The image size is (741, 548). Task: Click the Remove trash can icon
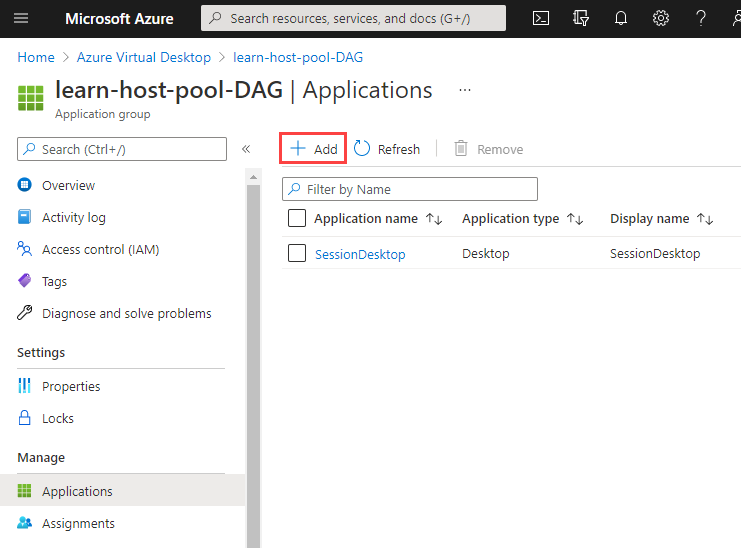[x=461, y=148]
